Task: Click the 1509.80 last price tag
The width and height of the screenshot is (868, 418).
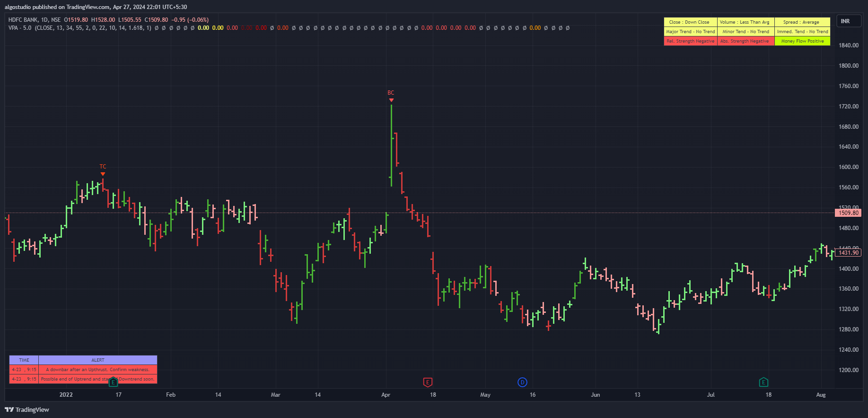Action: tap(848, 213)
